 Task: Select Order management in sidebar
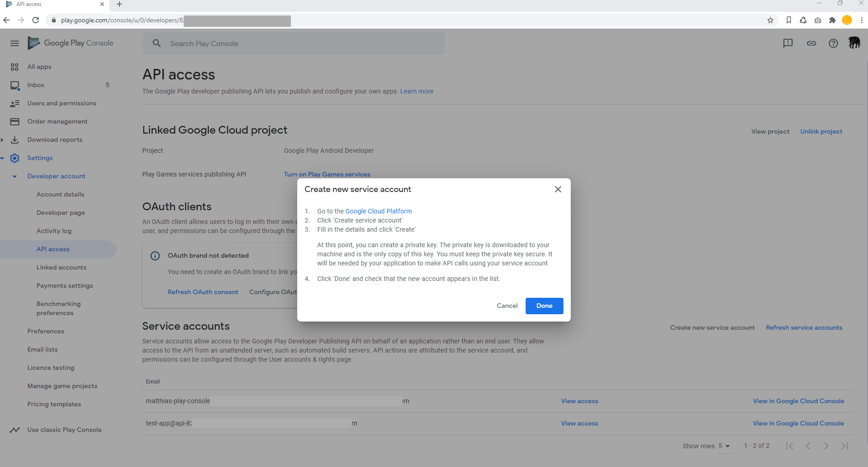(57, 122)
